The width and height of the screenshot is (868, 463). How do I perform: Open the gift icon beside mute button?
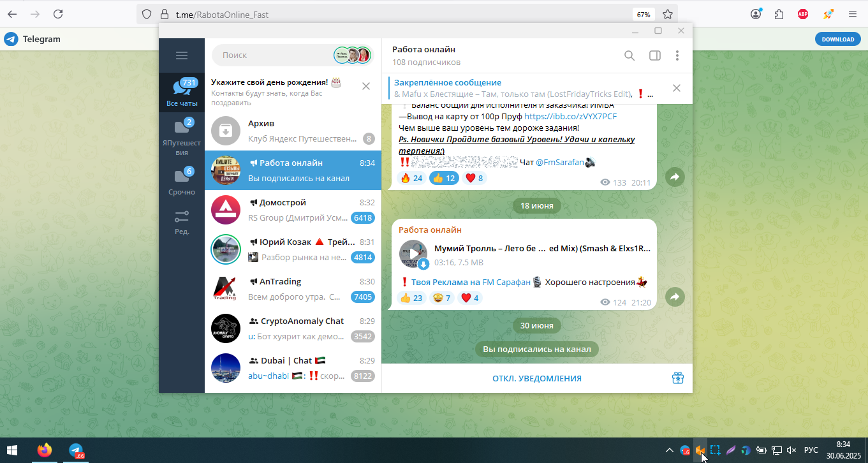click(678, 378)
